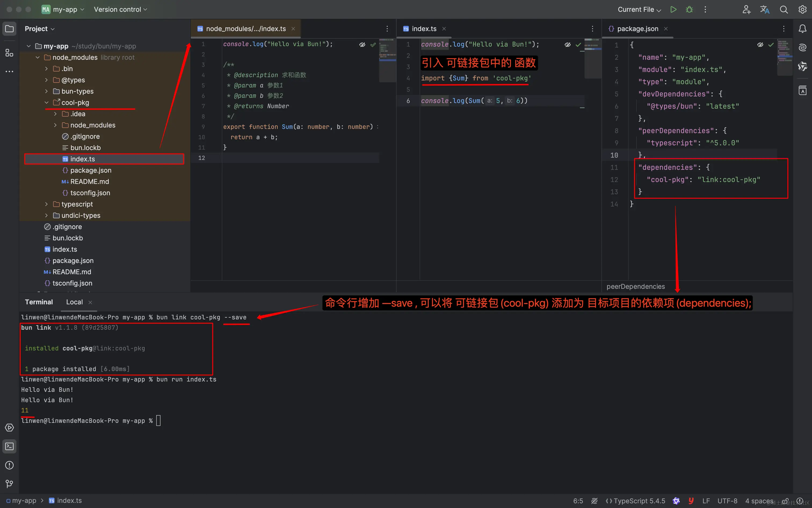Expand the .bin folder
The image size is (812, 508).
tap(46, 69)
